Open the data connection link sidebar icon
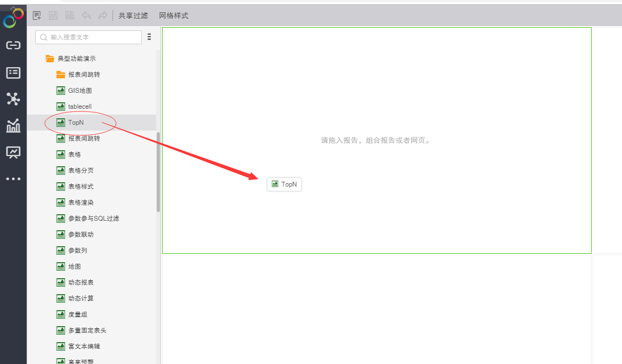 13,45
